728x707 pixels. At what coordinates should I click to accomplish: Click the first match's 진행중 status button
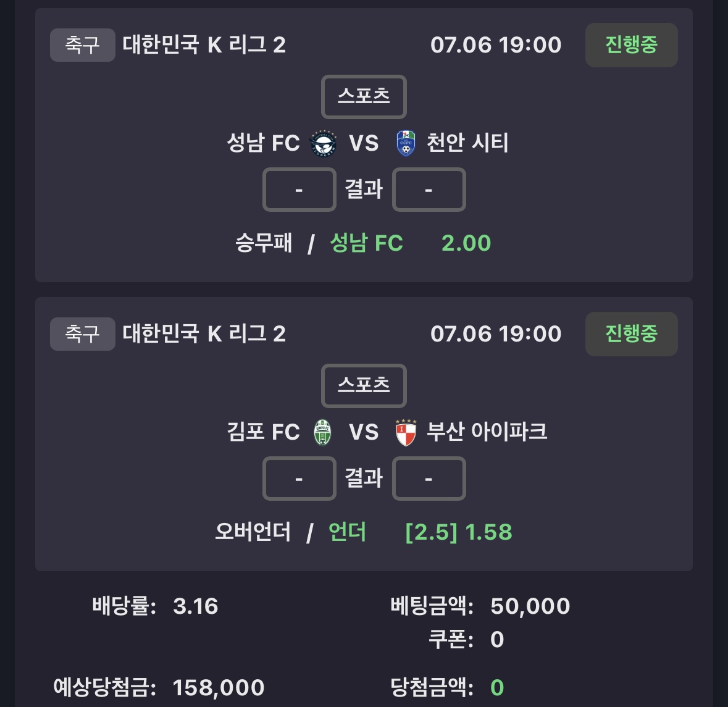click(x=632, y=45)
